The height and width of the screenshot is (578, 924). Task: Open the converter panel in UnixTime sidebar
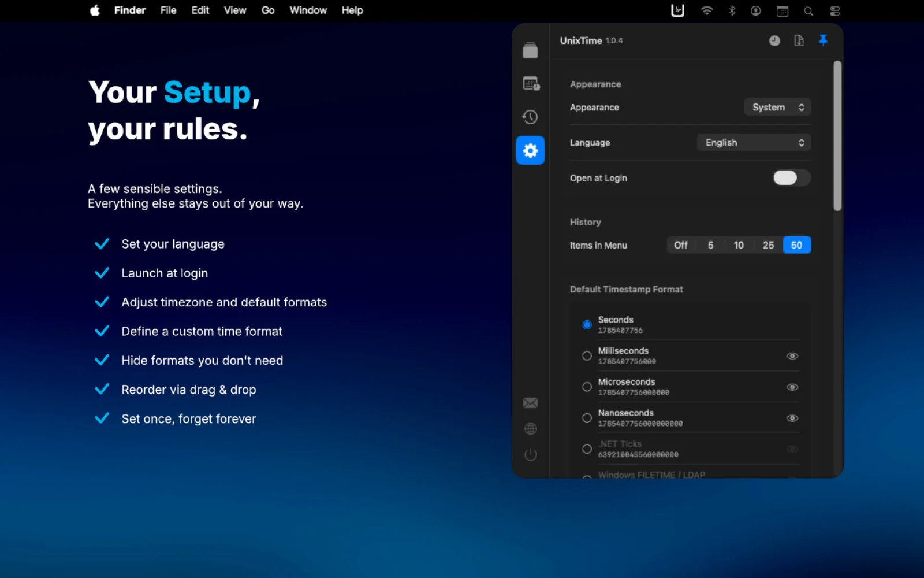pyautogui.click(x=530, y=50)
